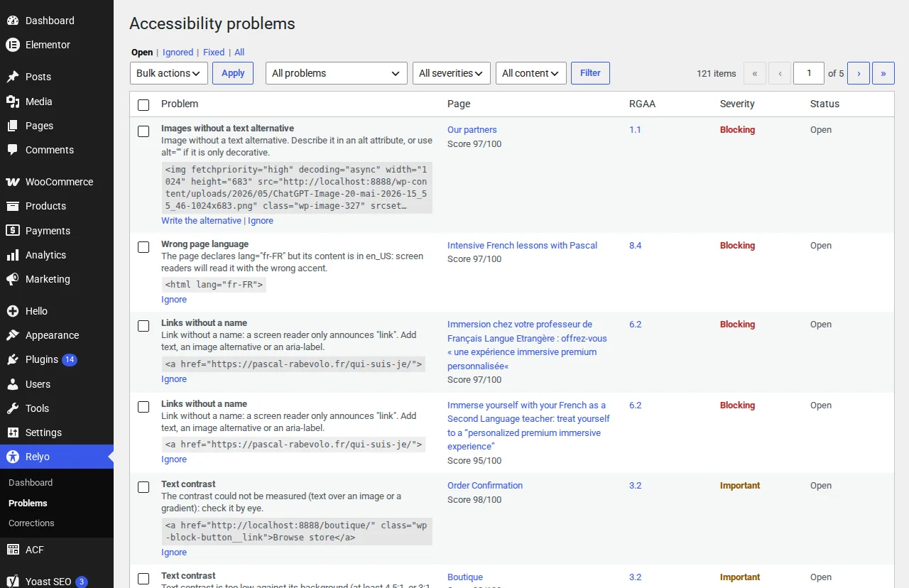Click the WooCommerce logo icon
Viewport: 909px width, 588px height.
coord(13,182)
